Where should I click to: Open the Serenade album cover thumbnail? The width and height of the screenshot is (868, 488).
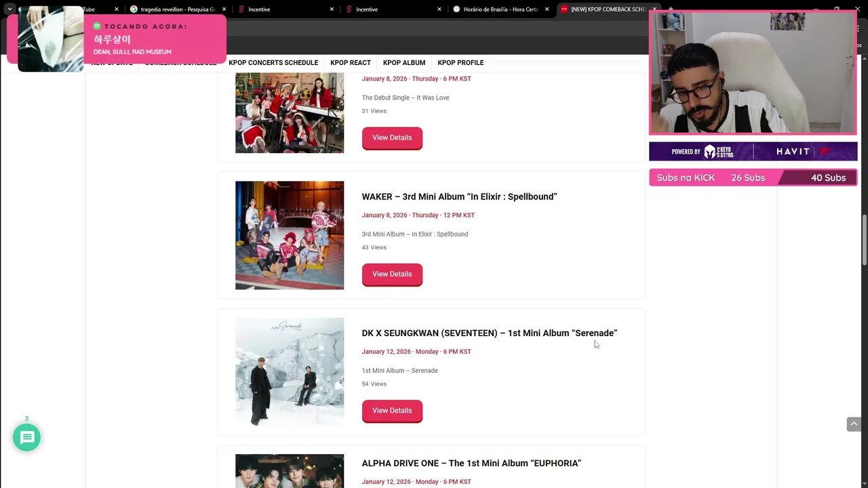point(290,372)
